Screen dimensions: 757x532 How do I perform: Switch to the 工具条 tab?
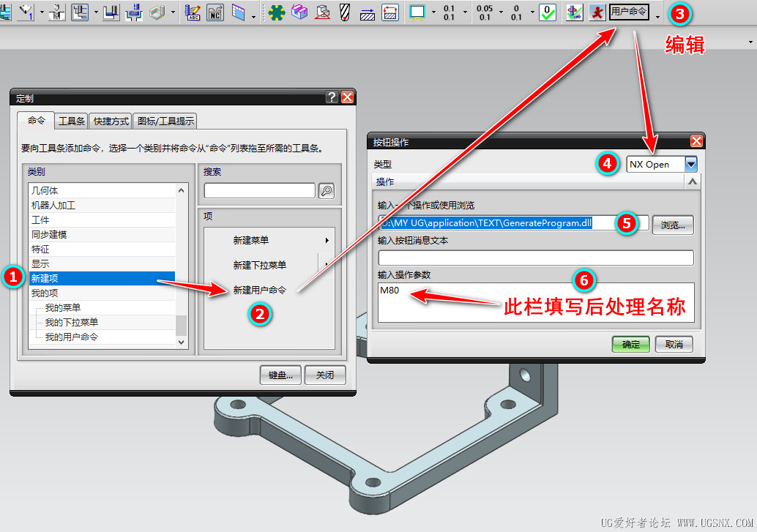point(72,121)
